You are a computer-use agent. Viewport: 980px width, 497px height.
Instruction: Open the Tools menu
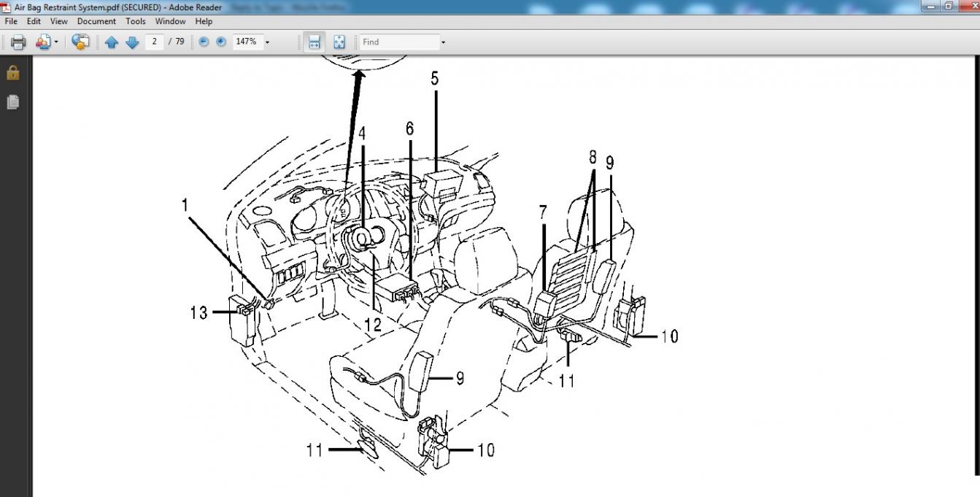(136, 21)
